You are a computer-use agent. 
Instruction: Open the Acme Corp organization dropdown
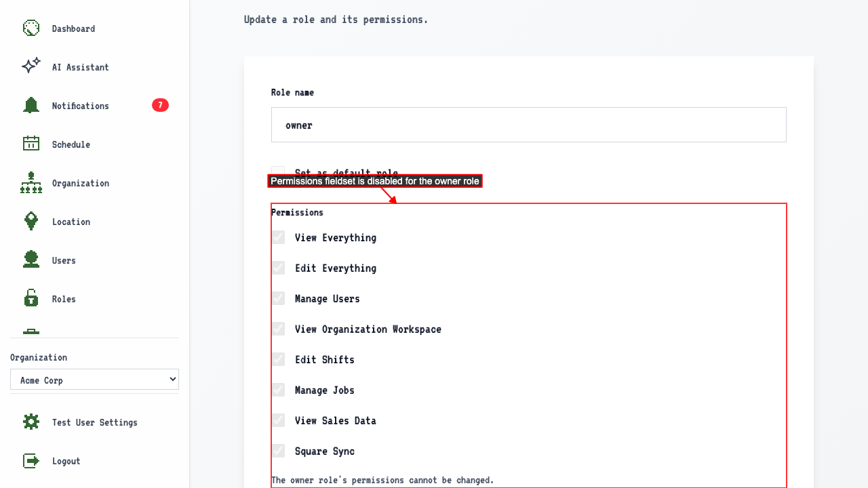[94, 380]
